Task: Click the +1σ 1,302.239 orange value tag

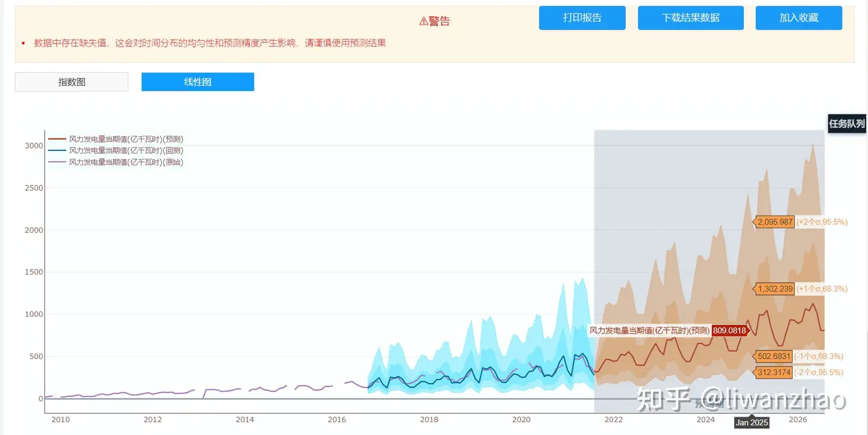Action: 775,289
